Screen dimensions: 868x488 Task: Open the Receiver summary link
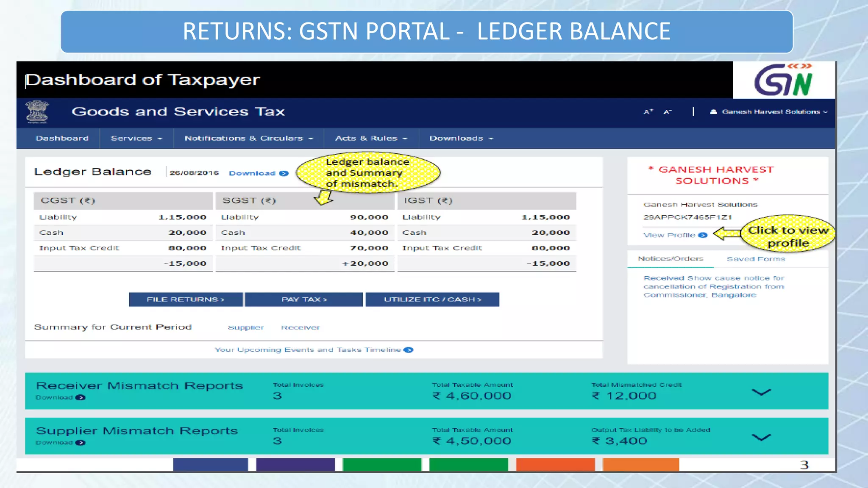click(x=300, y=327)
